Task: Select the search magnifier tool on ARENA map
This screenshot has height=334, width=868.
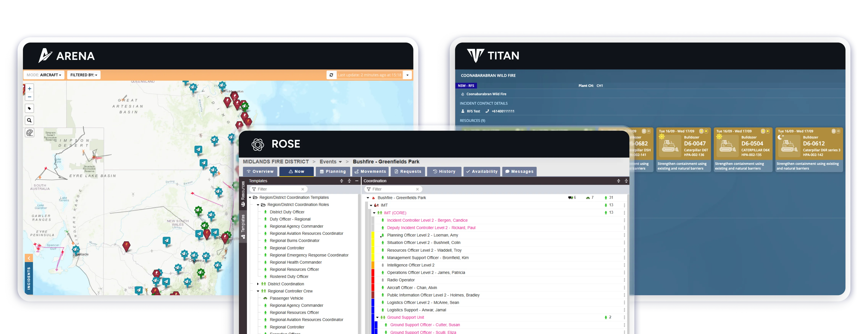Action: coord(29,120)
